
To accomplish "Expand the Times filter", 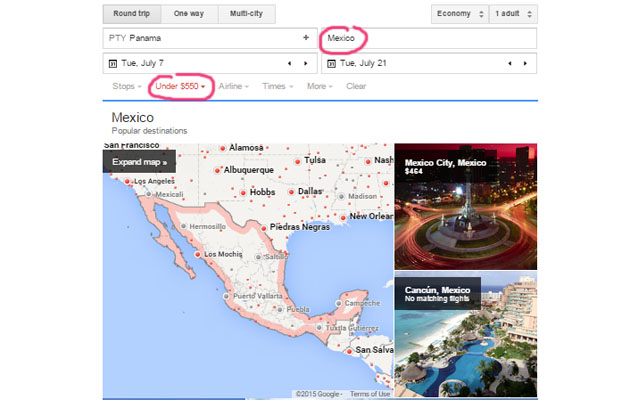I will pyautogui.click(x=278, y=86).
